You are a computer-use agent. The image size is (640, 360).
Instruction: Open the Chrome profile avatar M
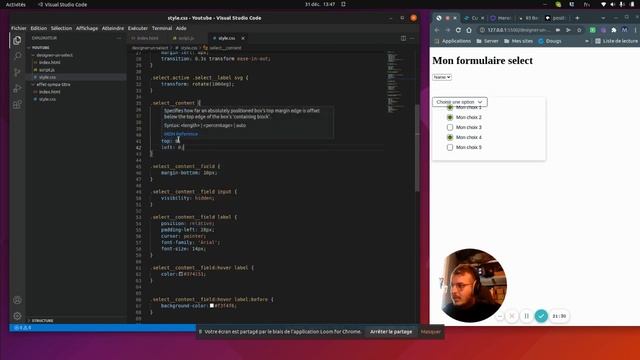[x=624, y=30]
